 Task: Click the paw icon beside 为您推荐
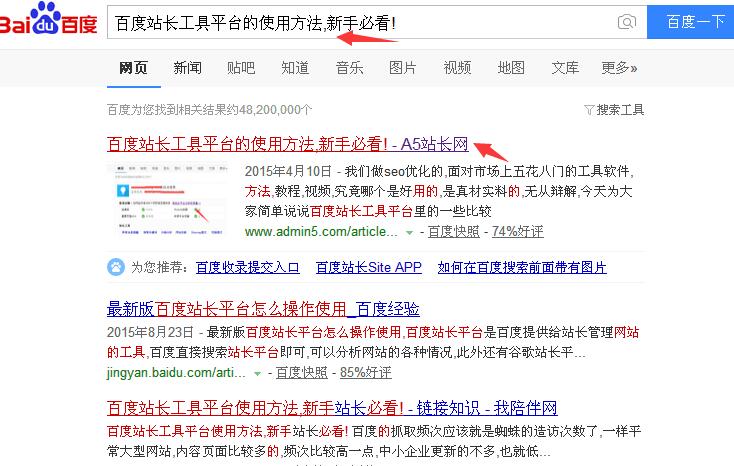[116, 267]
